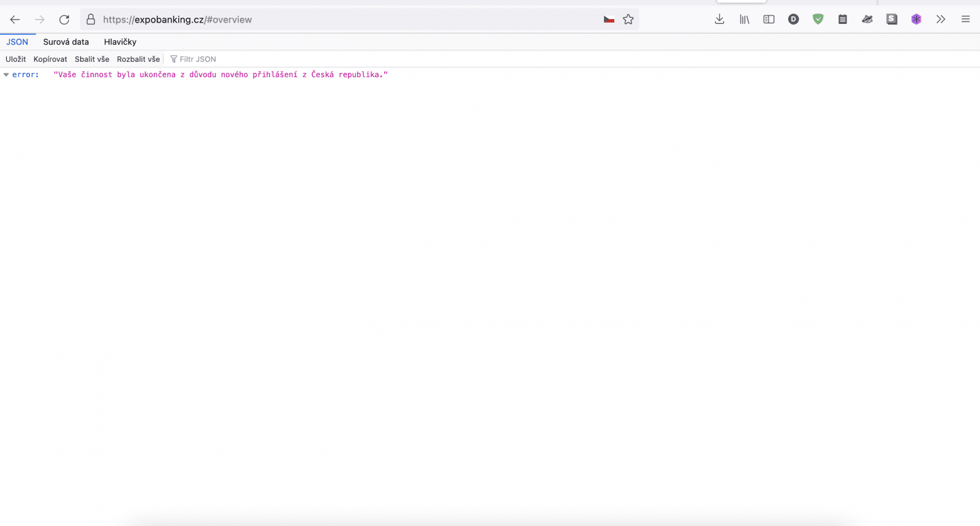Select the JSON viewer tab
Viewport: 980px width, 526px height.
tap(17, 42)
